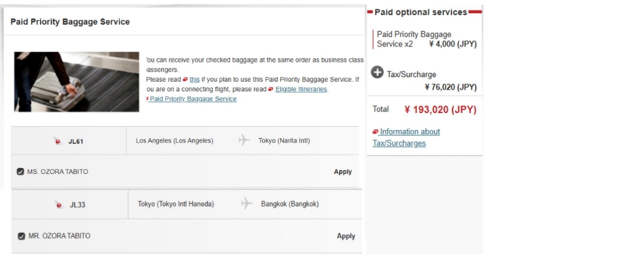Screen dimensions: 644x257
Task: Follow the underlined Paid Priority Baggage Service link
Action: 193,99
